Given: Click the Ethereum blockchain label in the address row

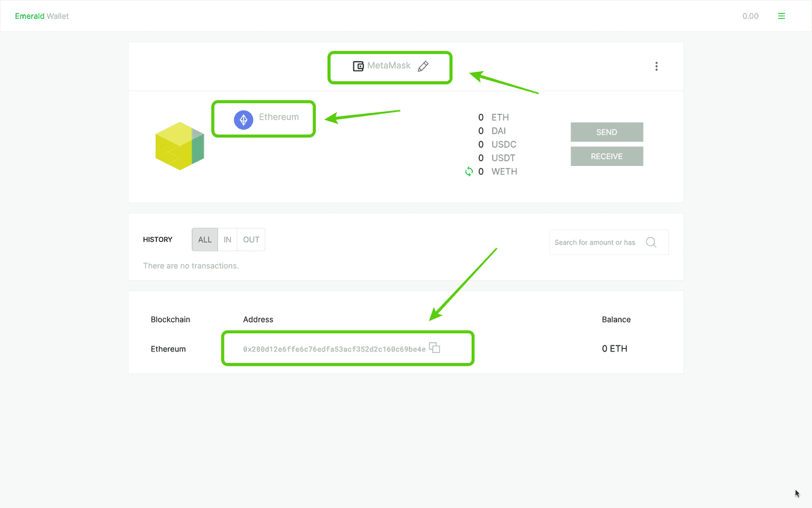Looking at the screenshot, I should click(x=168, y=349).
